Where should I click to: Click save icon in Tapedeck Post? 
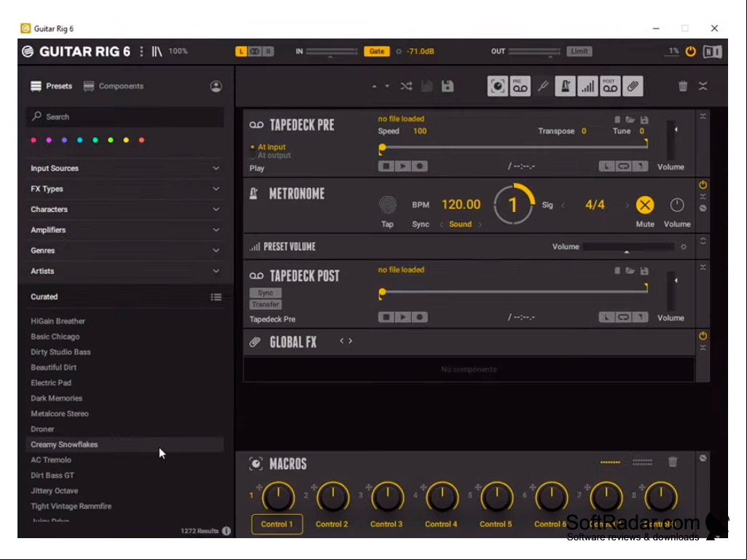644,271
